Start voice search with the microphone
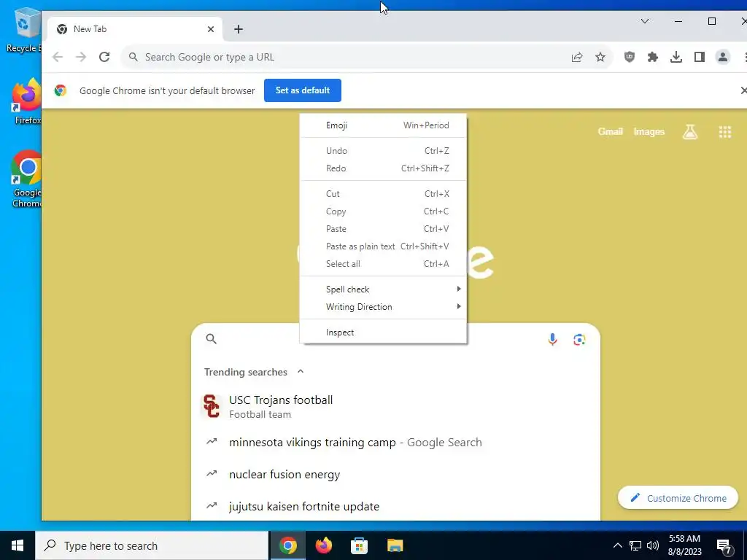The height and width of the screenshot is (560, 747). pyautogui.click(x=552, y=339)
